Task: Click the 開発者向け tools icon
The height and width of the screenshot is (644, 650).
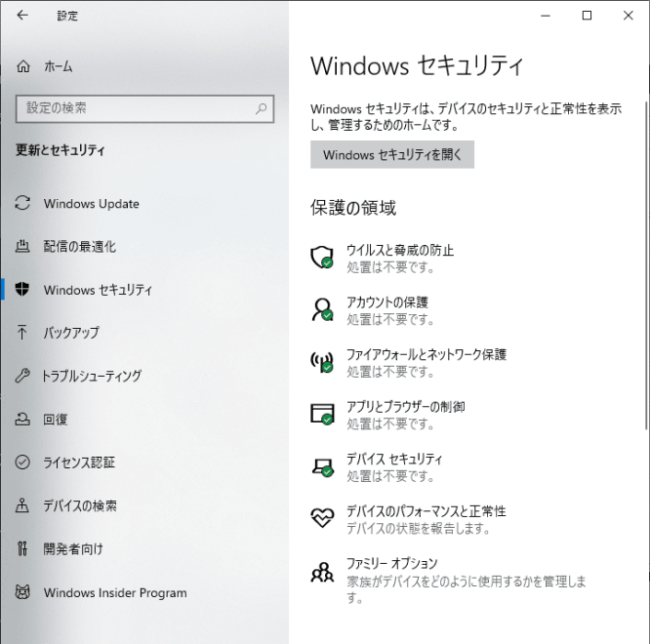Action: point(22,548)
